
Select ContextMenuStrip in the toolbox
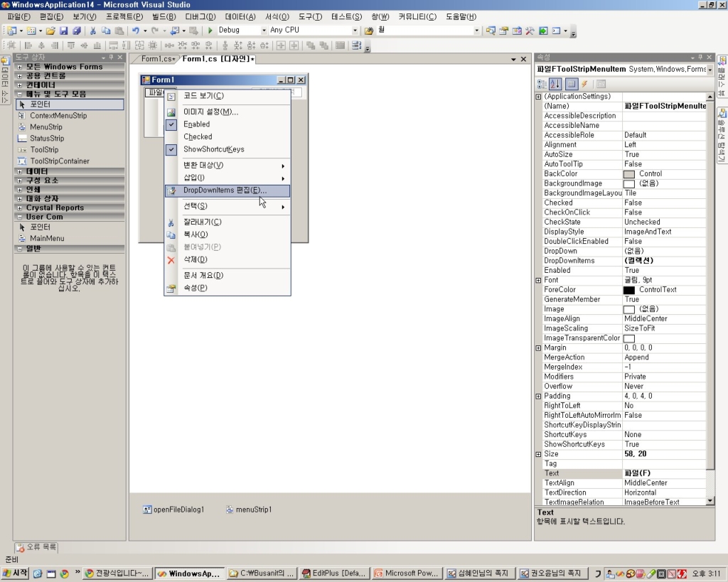tap(70, 116)
